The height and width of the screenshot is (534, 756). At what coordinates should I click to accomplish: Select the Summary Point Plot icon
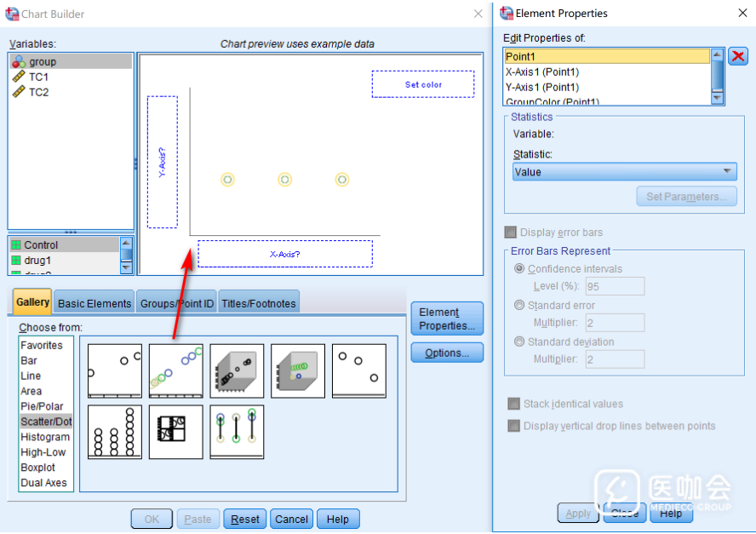[x=359, y=370]
